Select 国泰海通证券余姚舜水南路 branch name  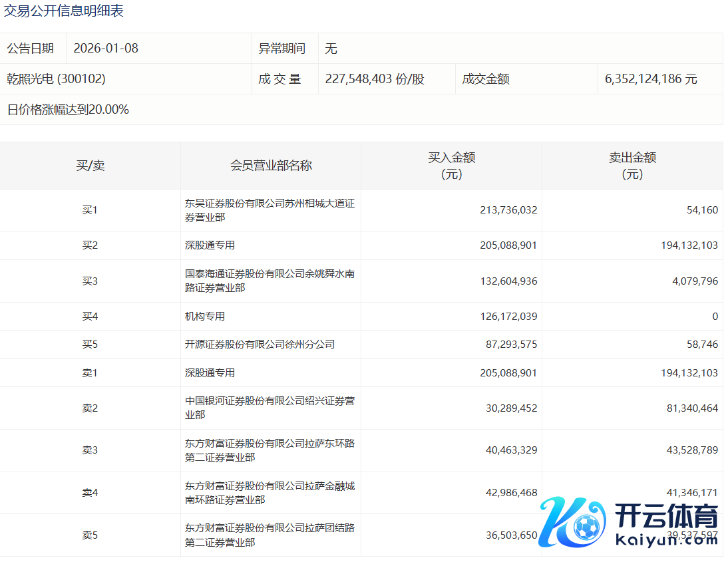270,281
